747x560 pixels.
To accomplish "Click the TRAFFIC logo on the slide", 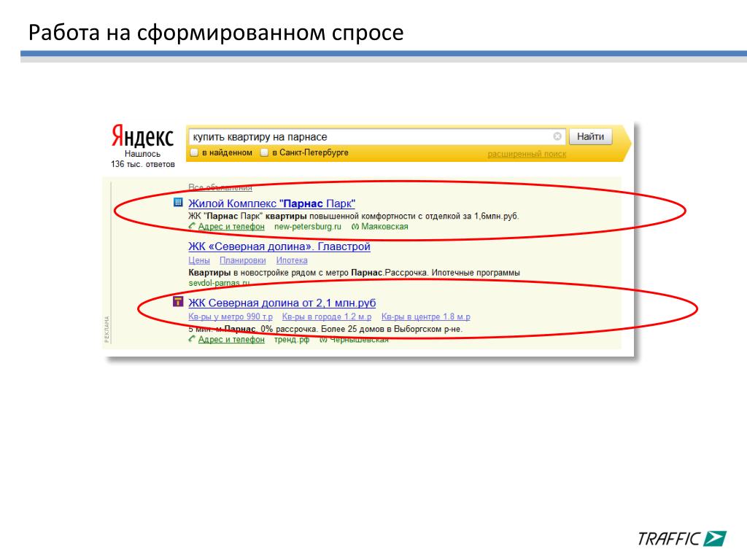I will (682, 539).
